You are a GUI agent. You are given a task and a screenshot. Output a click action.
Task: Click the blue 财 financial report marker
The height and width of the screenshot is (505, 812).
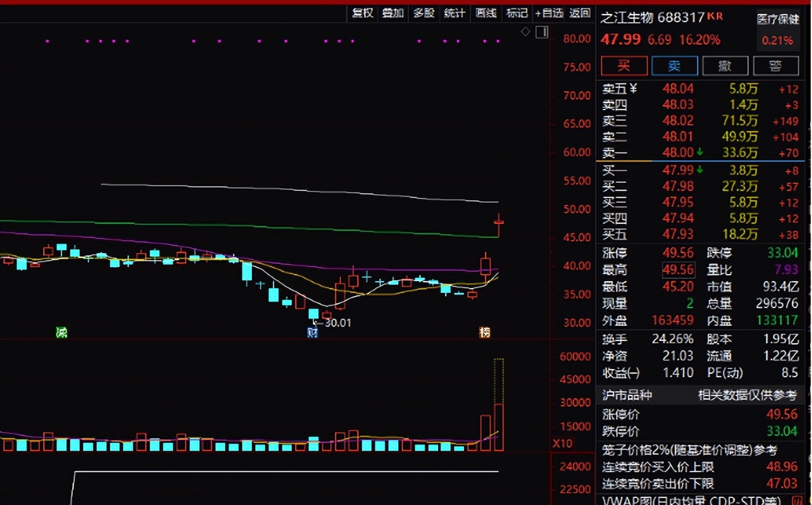(313, 333)
